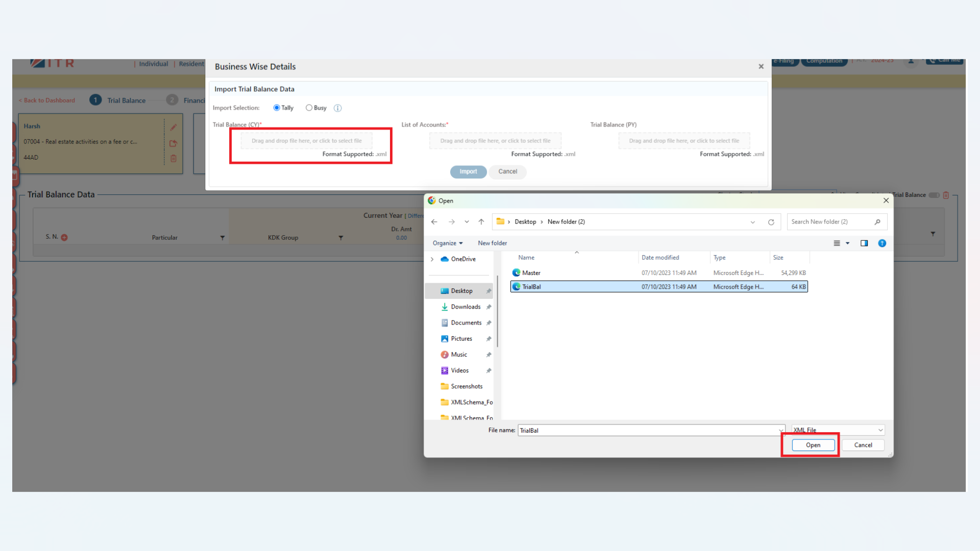Viewport: 980px width, 551px height.
Task: Expand the OneDrive tree node
Action: pos(432,259)
